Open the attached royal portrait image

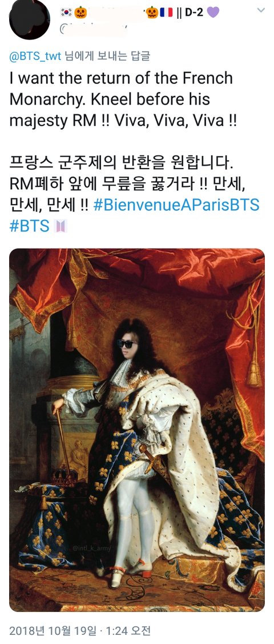coord(137,430)
